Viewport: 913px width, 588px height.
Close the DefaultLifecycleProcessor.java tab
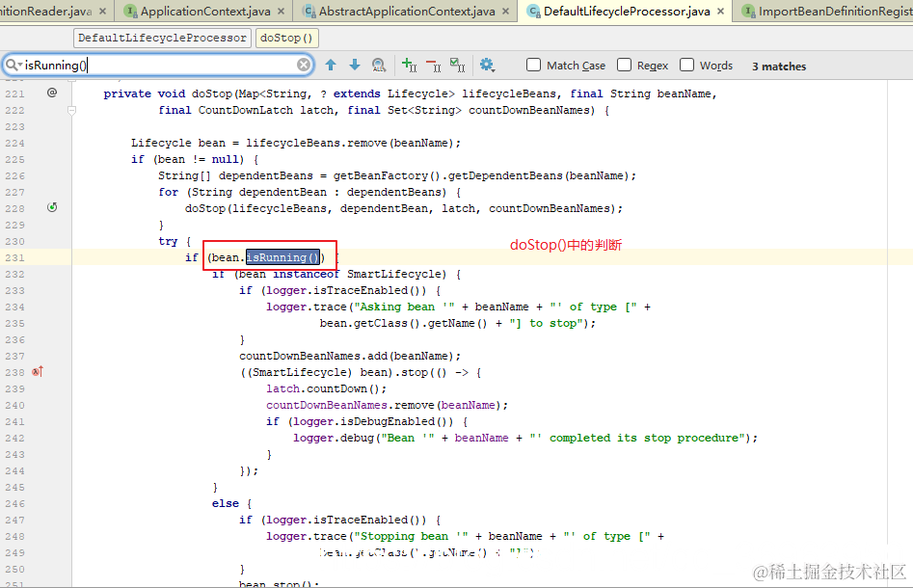pos(720,11)
